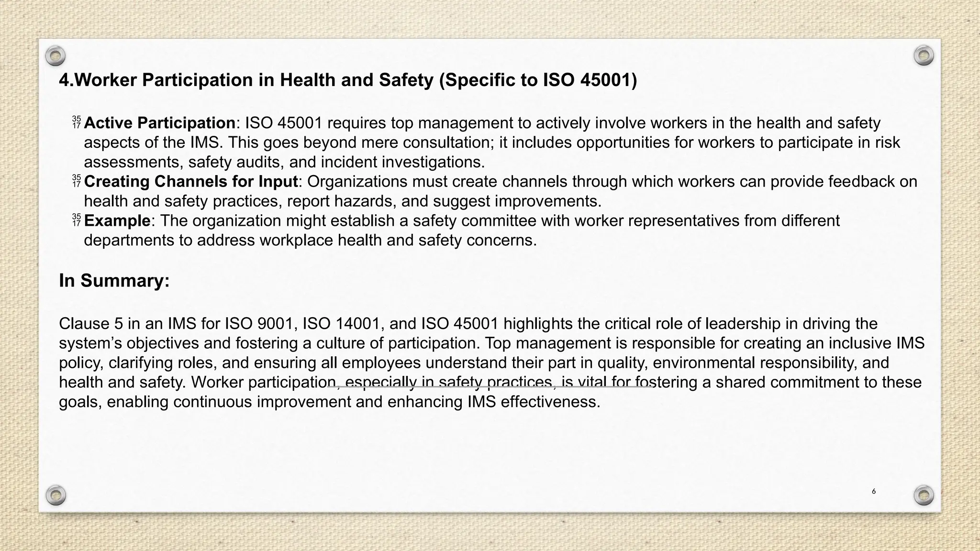Click the phrase 'incident investigations' in the first bullet

pos(402,162)
